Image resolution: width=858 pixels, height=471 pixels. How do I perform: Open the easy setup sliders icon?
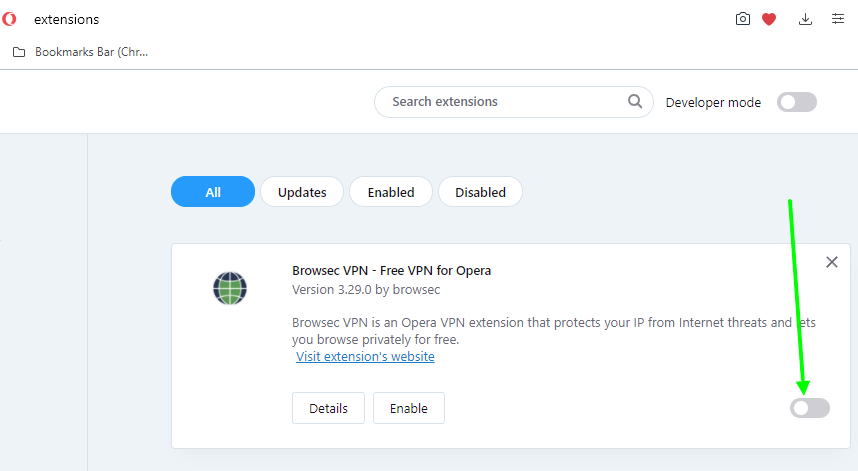838,19
